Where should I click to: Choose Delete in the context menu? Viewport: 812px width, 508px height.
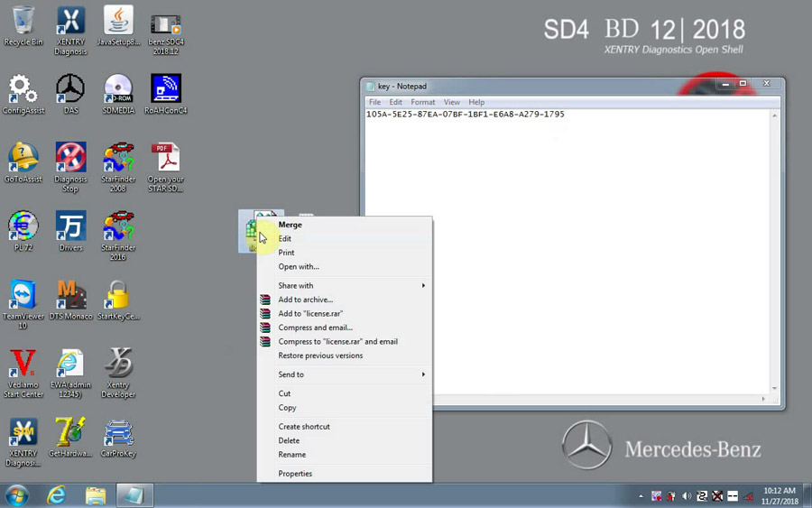point(345,440)
